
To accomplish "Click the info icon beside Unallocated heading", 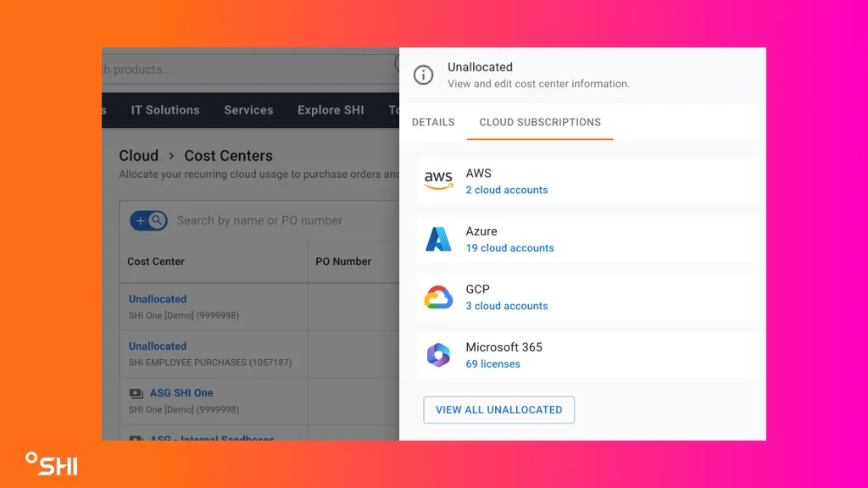I will [x=424, y=75].
